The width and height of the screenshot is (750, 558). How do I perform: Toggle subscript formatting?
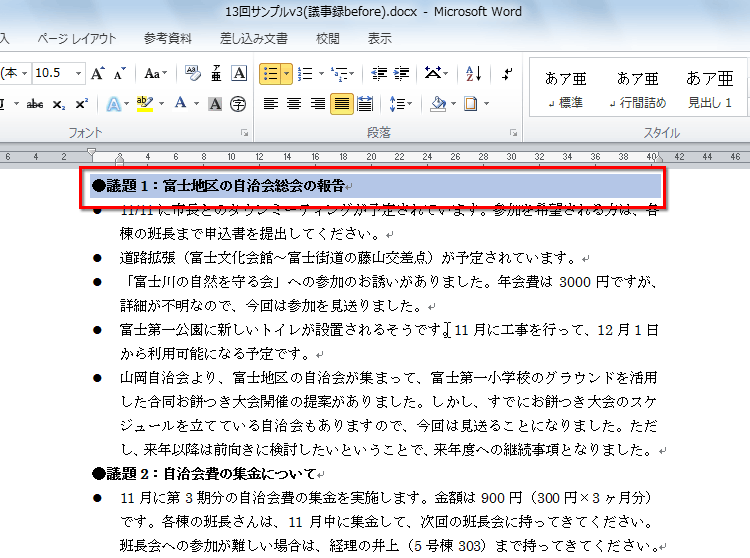point(58,104)
